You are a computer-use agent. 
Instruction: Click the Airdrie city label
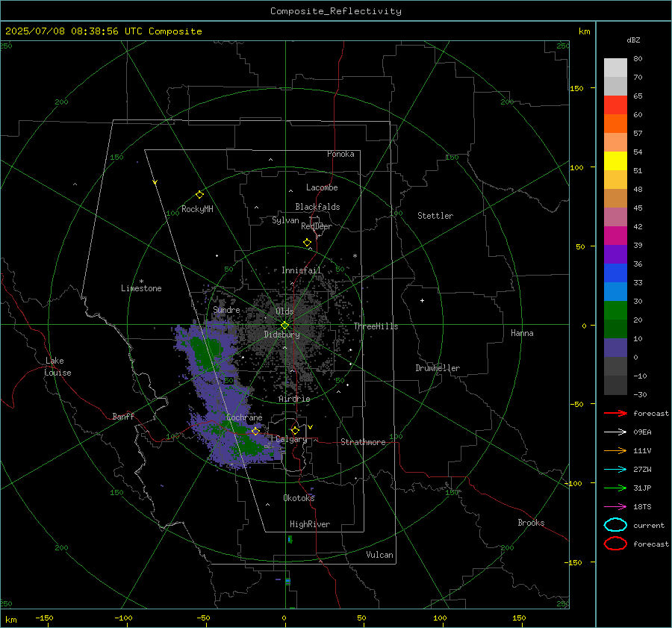click(x=294, y=399)
